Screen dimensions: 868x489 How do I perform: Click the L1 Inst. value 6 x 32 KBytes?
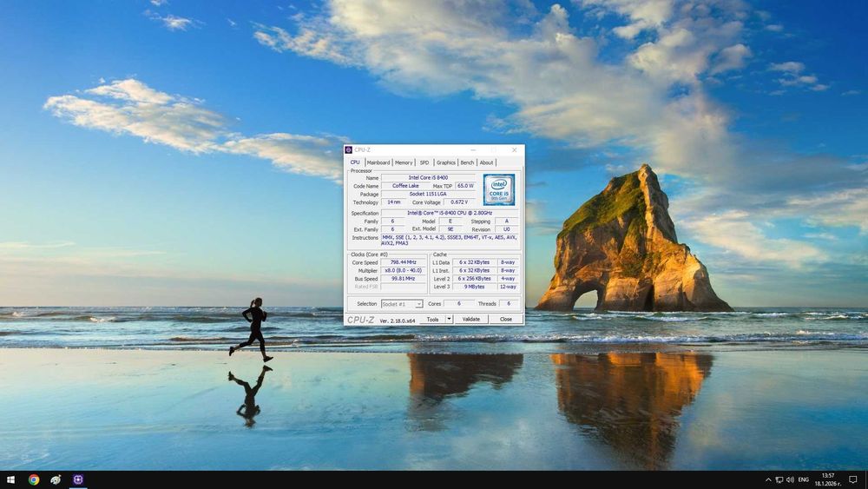click(475, 271)
